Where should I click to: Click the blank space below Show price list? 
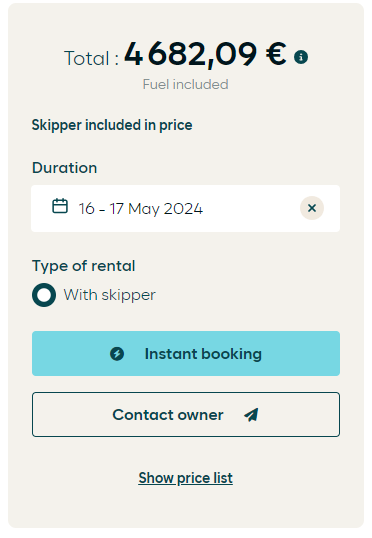(x=186, y=508)
